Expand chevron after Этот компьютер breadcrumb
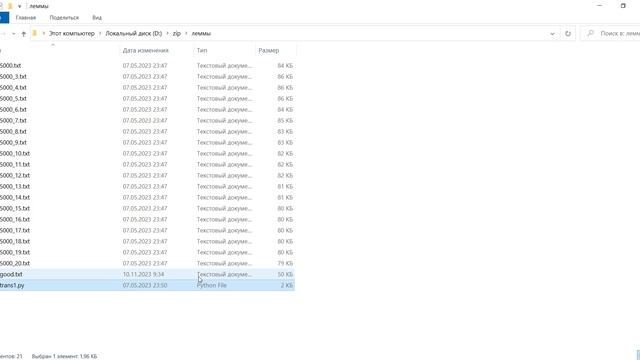The width and height of the screenshot is (640, 360). (x=100, y=33)
